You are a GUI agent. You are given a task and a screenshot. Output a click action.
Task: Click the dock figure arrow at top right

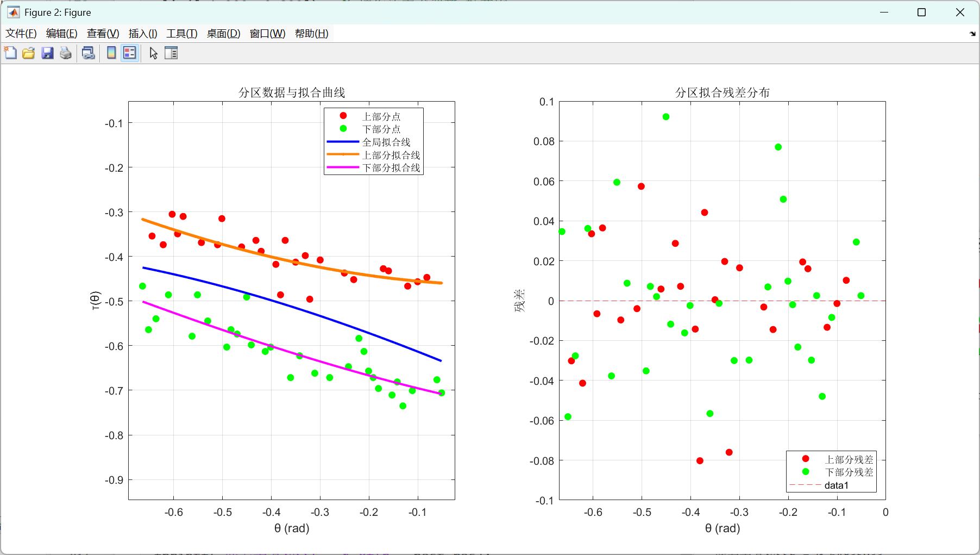coord(972,34)
